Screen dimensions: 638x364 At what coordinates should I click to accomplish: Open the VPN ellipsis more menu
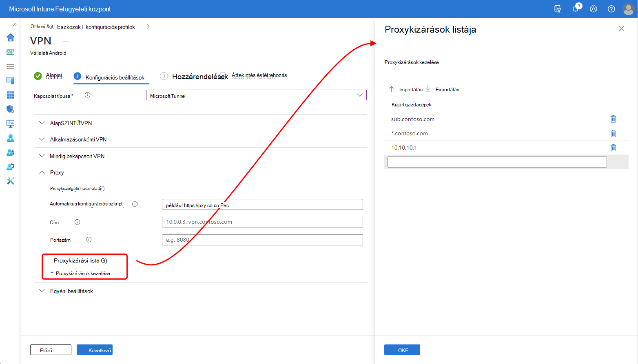pos(66,41)
